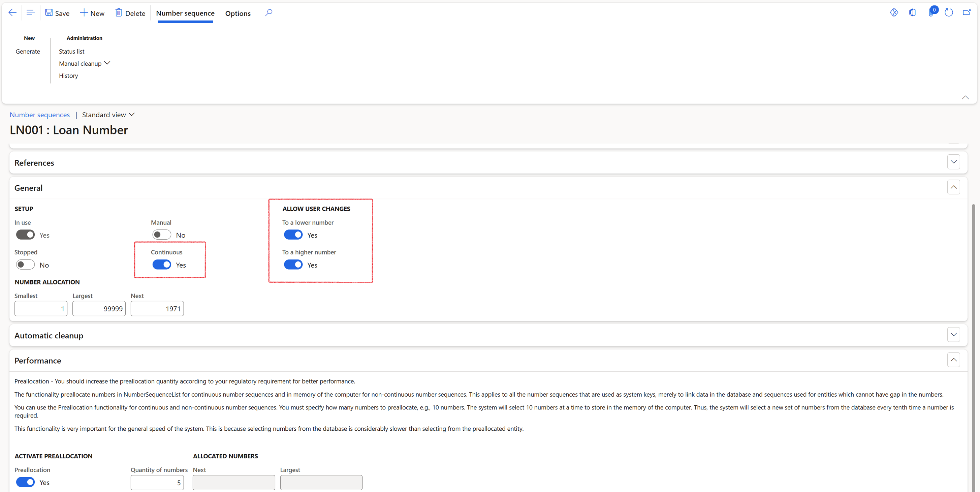Switch to the Options tab
The height and width of the screenshot is (492, 980).
pyautogui.click(x=238, y=14)
